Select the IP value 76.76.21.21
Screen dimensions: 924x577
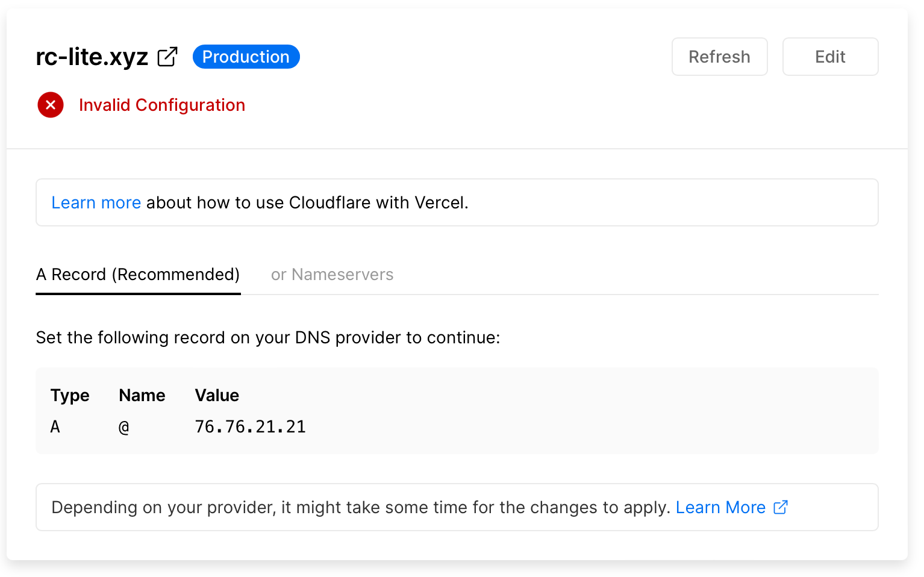(x=250, y=426)
